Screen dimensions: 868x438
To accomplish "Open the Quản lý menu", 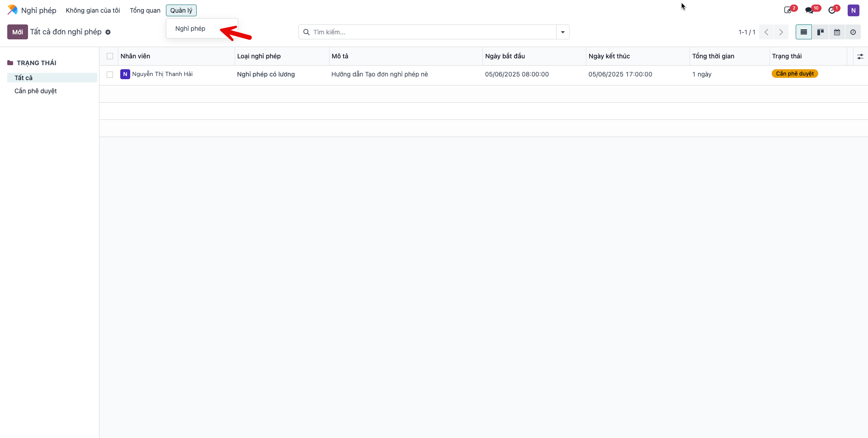I will pos(181,10).
